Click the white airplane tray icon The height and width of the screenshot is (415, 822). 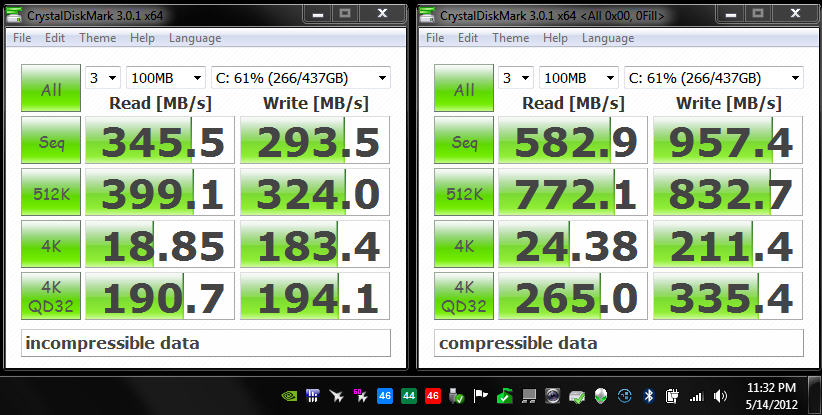point(337,396)
